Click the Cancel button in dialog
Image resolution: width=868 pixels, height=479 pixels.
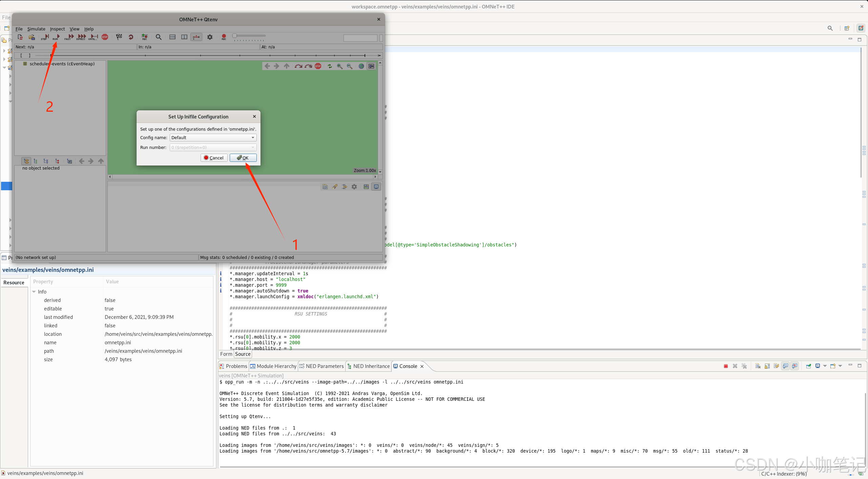coord(214,158)
